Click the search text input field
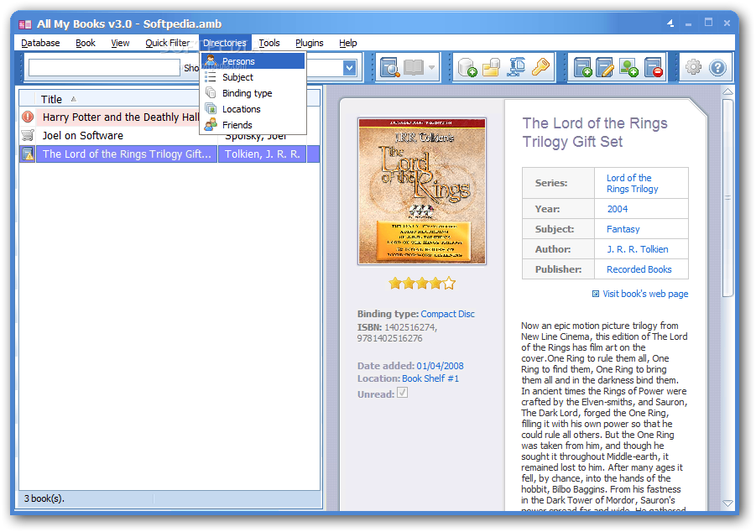Image resolution: width=756 pixels, height=532 pixels. [104, 67]
